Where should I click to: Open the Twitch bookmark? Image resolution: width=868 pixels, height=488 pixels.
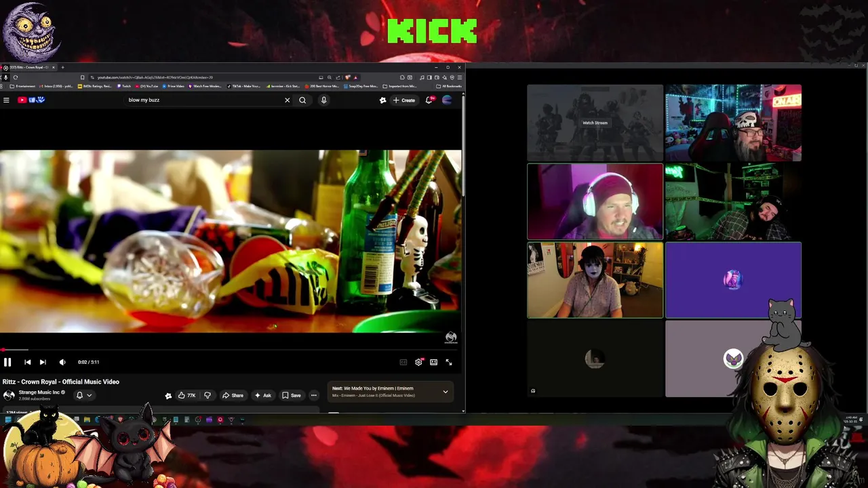pyautogui.click(x=125, y=86)
